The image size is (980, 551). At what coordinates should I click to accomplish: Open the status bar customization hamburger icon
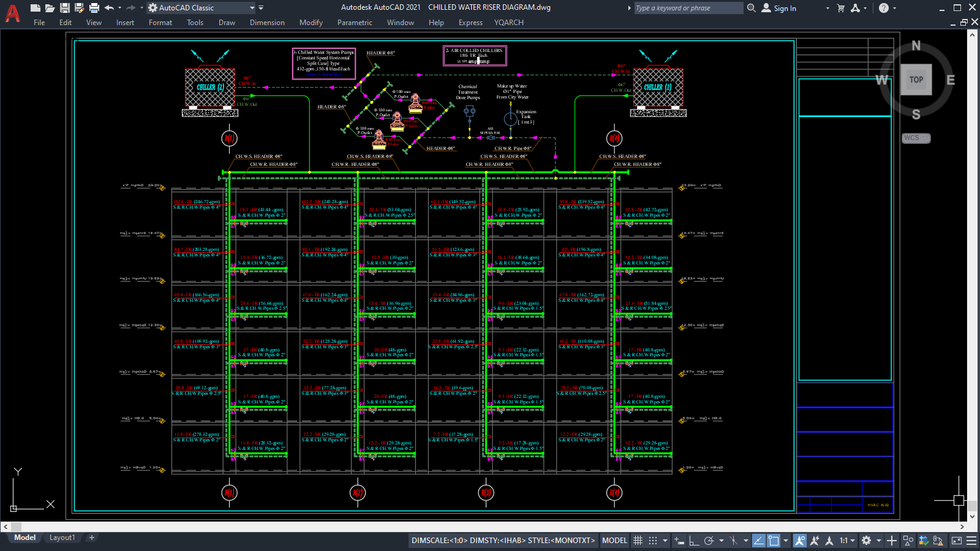click(x=971, y=541)
